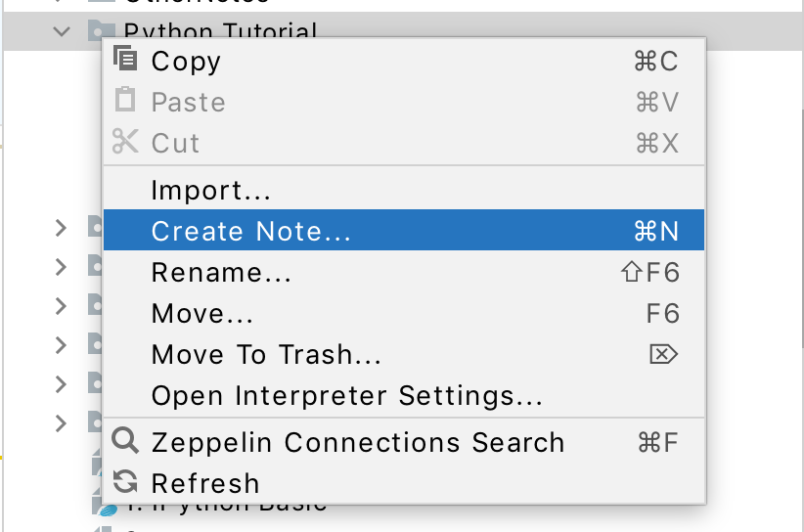Select Import... menu entry
Screen dimensions: 804x532
coord(210,190)
